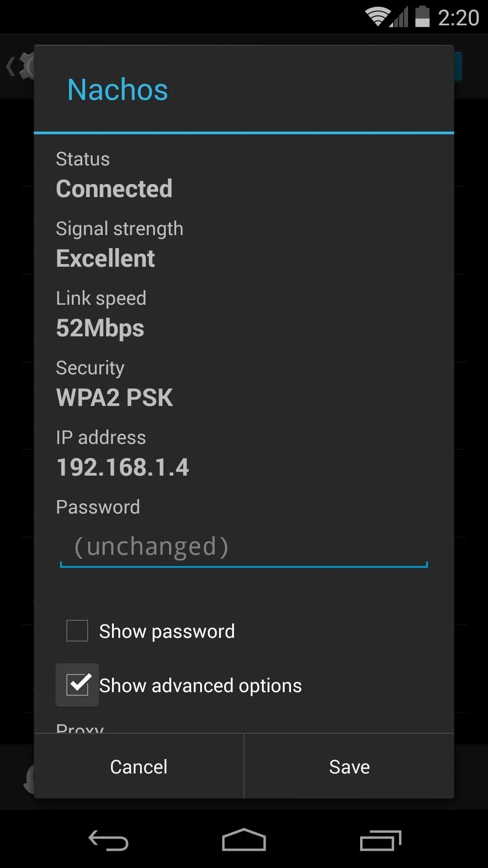Tap the cellular signal bars icon
The image size is (488, 868).
click(x=399, y=17)
